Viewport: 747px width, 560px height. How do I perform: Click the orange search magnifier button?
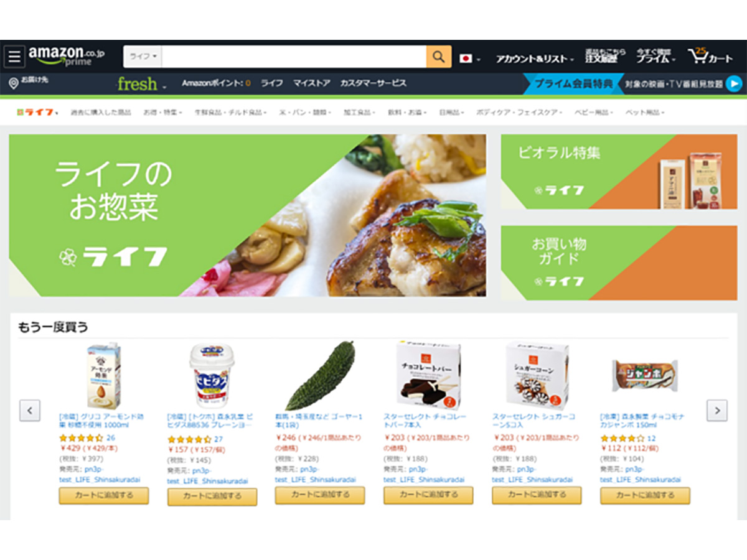click(439, 57)
